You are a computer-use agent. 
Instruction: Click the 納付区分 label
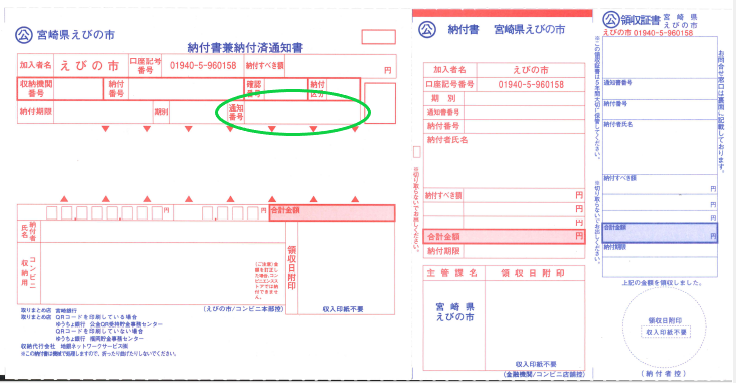pyautogui.click(x=317, y=89)
